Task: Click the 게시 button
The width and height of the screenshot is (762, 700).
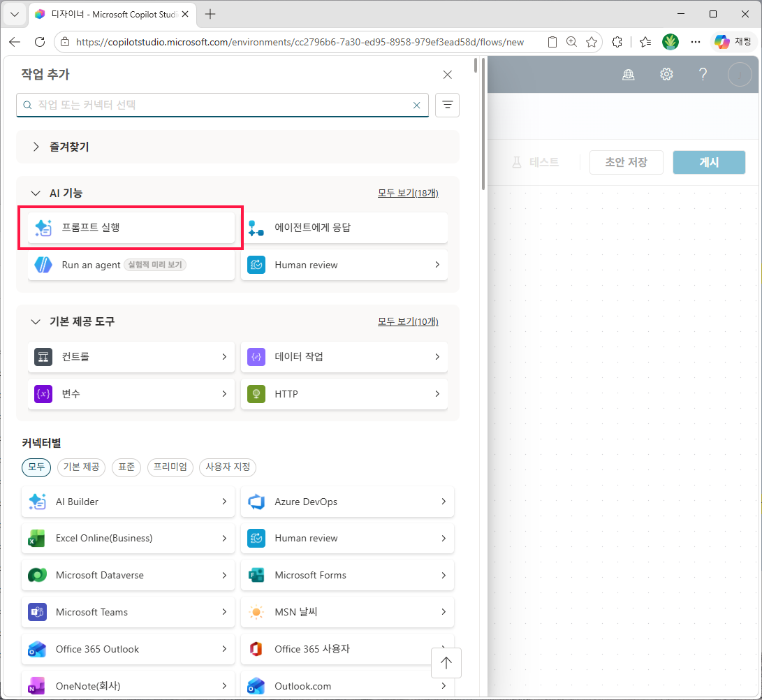Action: click(x=709, y=162)
